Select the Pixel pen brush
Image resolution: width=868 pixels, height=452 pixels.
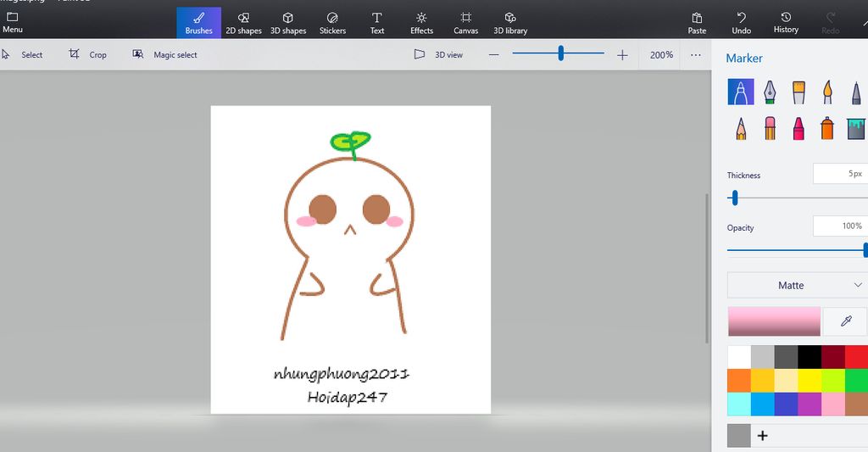click(856, 92)
